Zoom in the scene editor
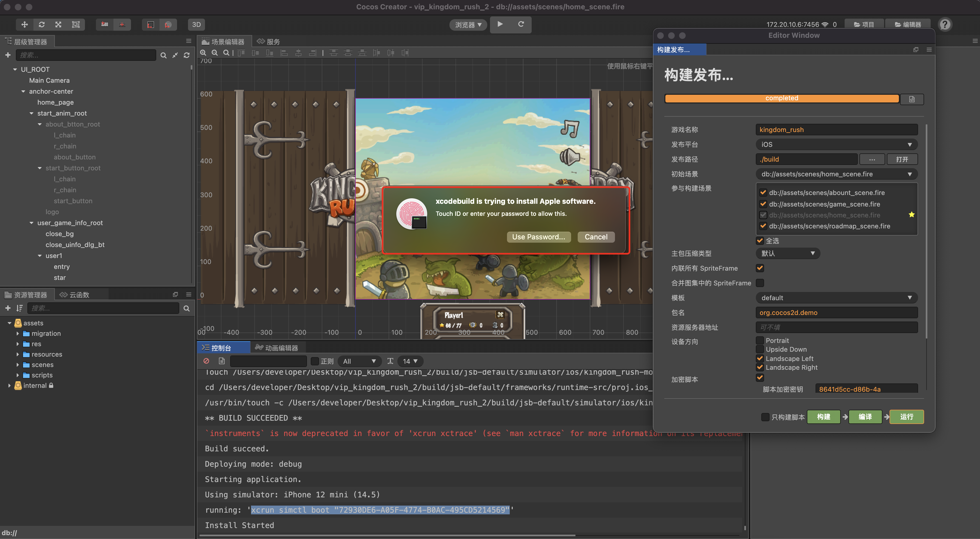Screen dimensions: 980x539 (x=204, y=53)
